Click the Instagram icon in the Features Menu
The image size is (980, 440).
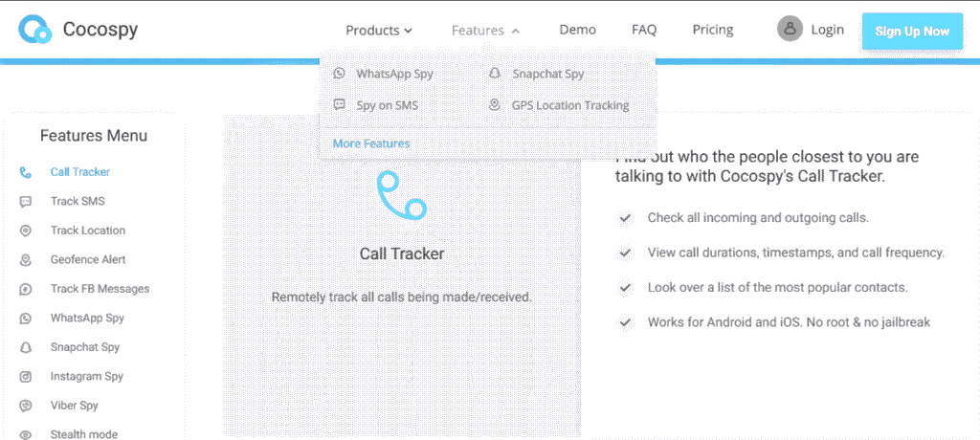point(26,376)
